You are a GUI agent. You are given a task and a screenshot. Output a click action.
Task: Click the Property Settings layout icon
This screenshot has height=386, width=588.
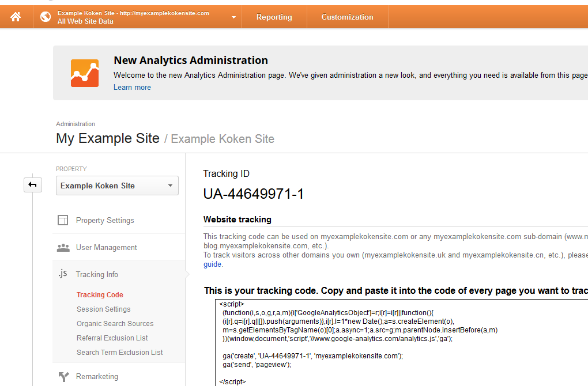63,220
